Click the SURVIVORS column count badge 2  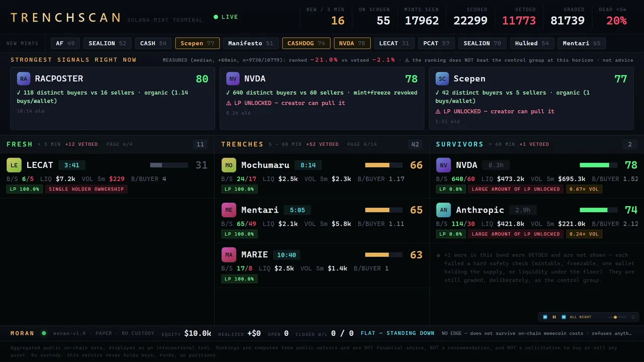[629, 144]
